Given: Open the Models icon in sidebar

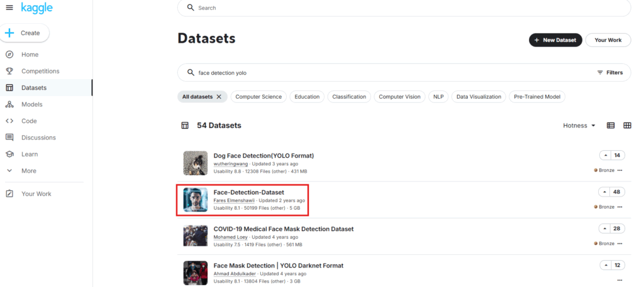Looking at the screenshot, I should [9, 104].
